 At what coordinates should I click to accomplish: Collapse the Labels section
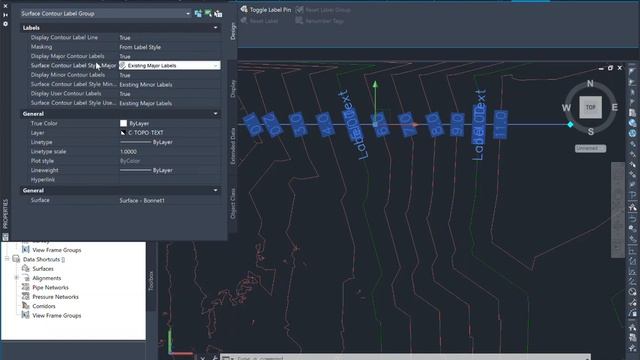point(216,28)
